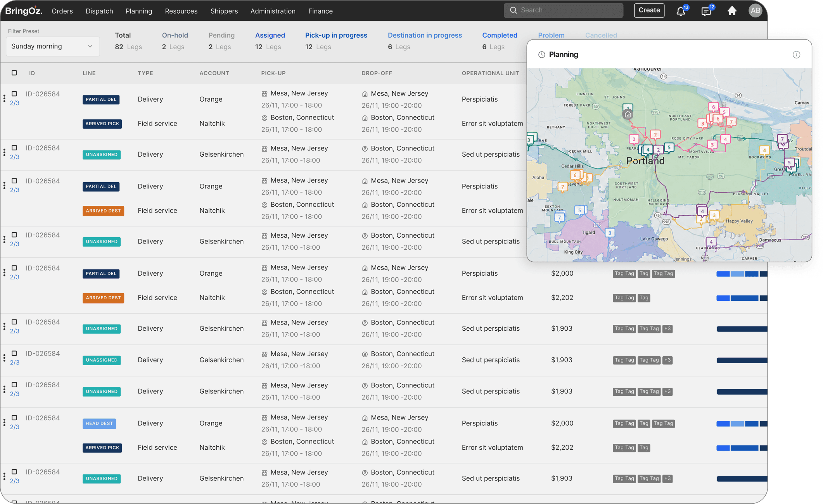The height and width of the screenshot is (504, 823).
Task: Filter by Assigned legs
Action: click(x=270, y=41)
